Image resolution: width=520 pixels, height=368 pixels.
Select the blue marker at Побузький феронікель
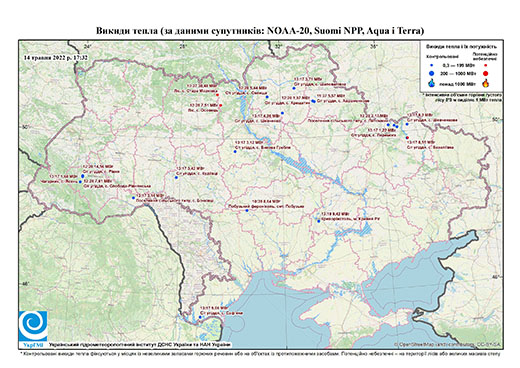coord(247,211)
